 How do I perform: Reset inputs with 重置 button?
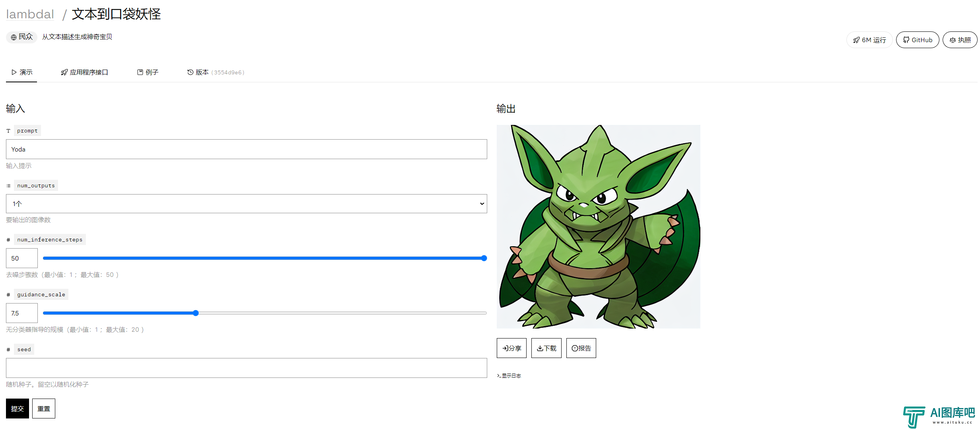44,409
